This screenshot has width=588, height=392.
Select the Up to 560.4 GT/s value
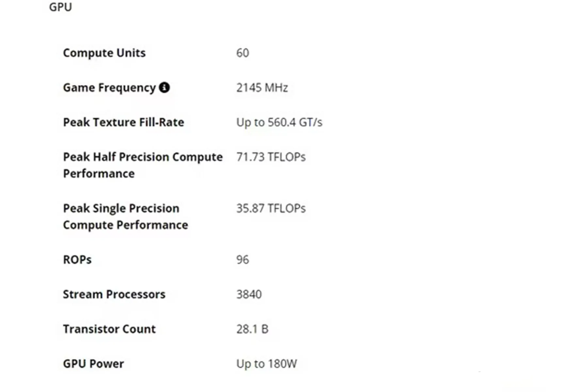279,122
